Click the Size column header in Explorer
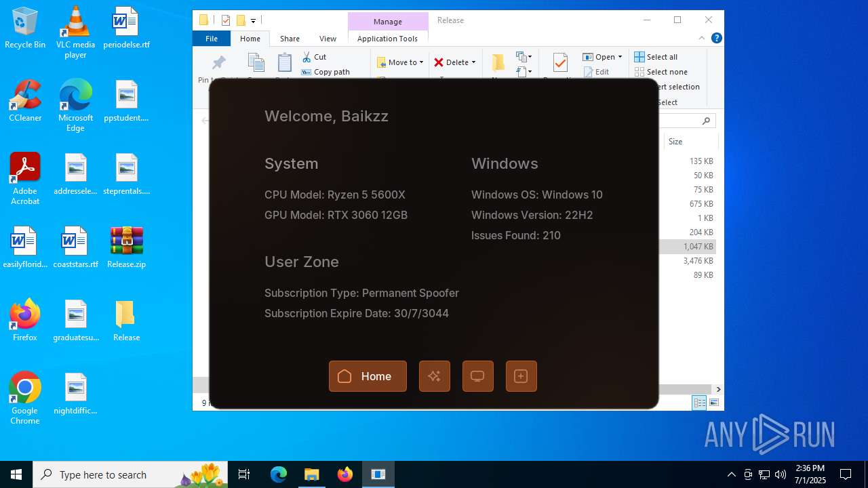 690,141
